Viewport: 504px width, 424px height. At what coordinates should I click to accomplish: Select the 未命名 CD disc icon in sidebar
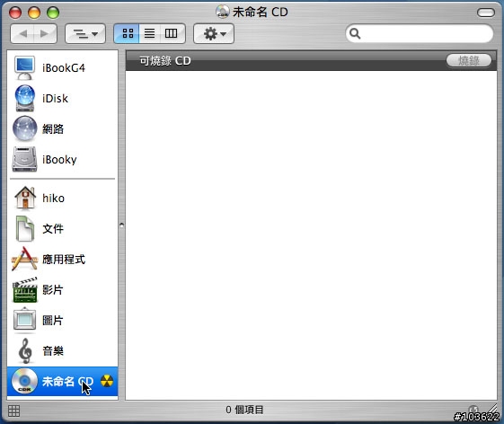click(25, 381)
